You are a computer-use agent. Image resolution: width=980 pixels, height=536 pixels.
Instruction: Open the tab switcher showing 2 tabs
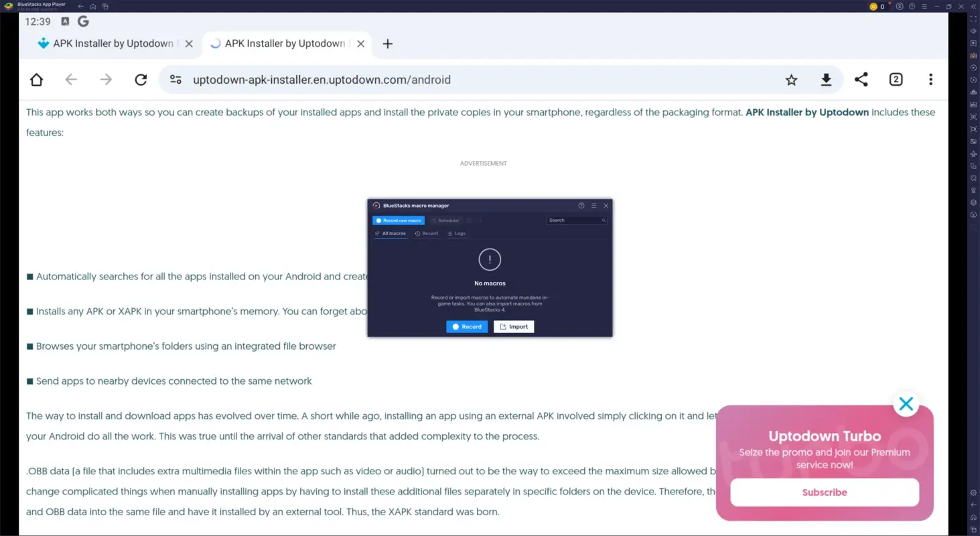click(x=896, y=79)
